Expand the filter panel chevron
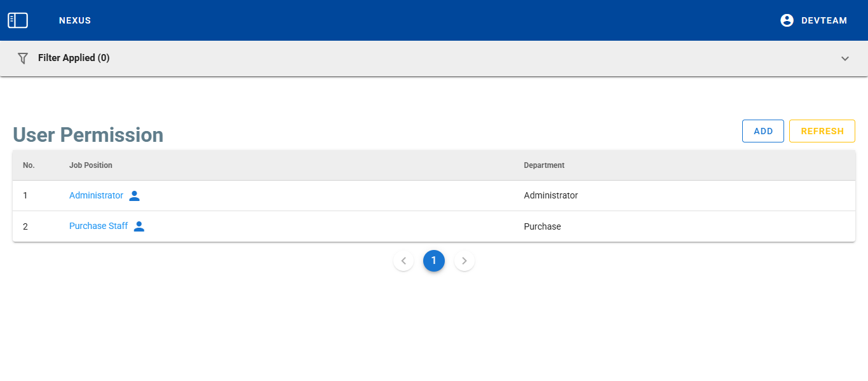The width and height of the screenshot is (868, 381). pos(845,59)
